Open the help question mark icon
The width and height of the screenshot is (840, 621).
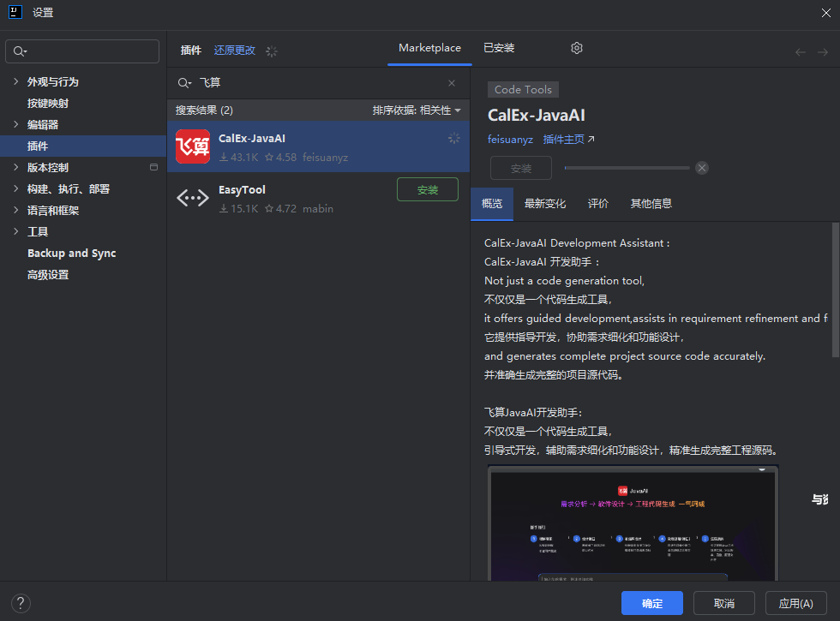click(x=21, y=603)
